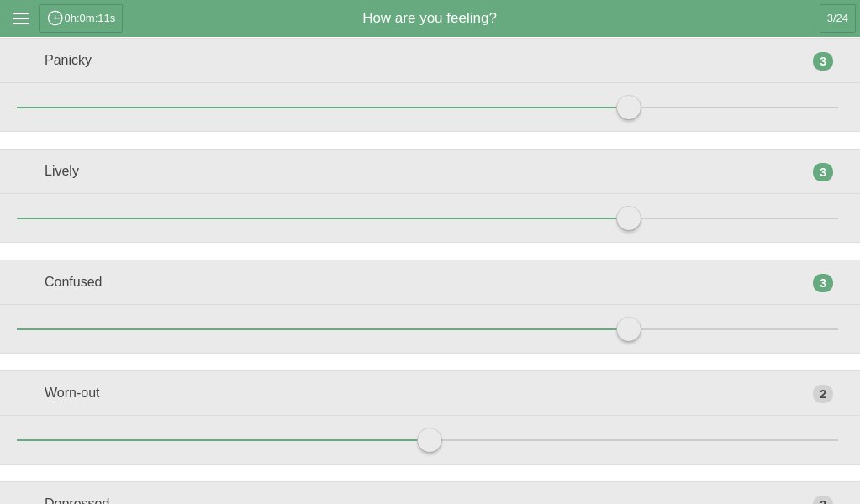The image size is (860, 504).
Task: Click the Worn-out label
Action: coord(72,393)
